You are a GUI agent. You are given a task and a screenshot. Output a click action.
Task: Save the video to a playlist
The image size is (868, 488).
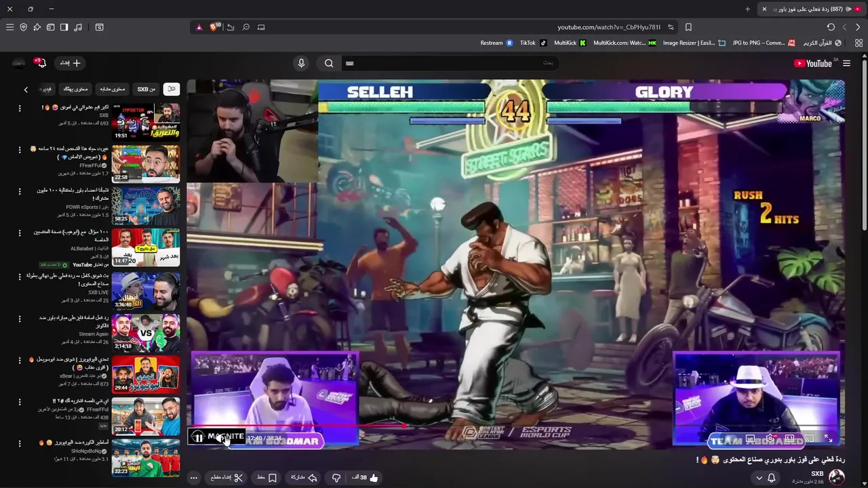pos(266,478)
